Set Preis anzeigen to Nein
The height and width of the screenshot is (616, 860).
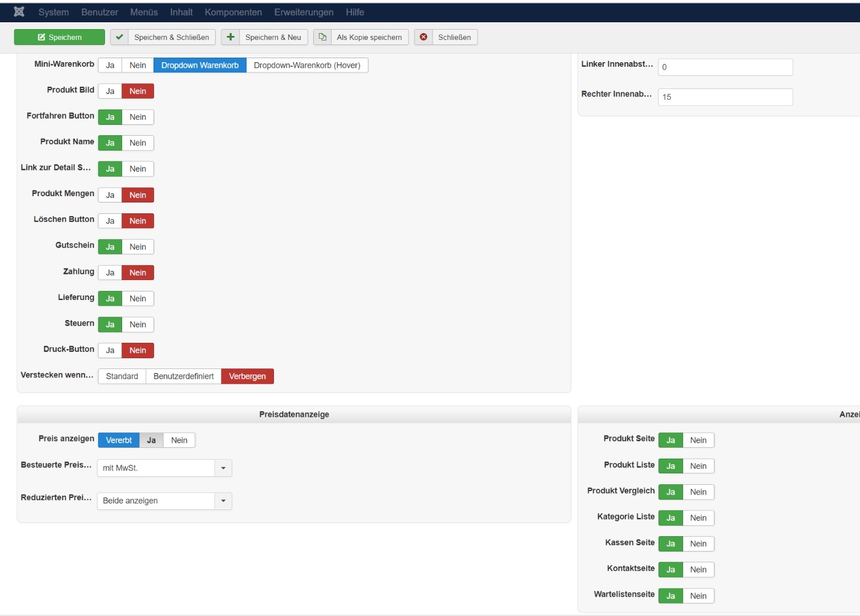(x=179, y=440)
